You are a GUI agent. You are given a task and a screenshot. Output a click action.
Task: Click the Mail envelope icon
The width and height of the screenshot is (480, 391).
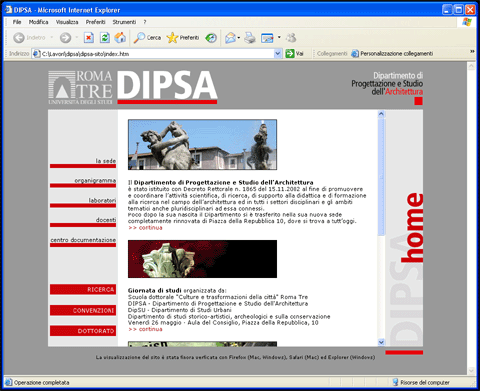click(230, 38)
